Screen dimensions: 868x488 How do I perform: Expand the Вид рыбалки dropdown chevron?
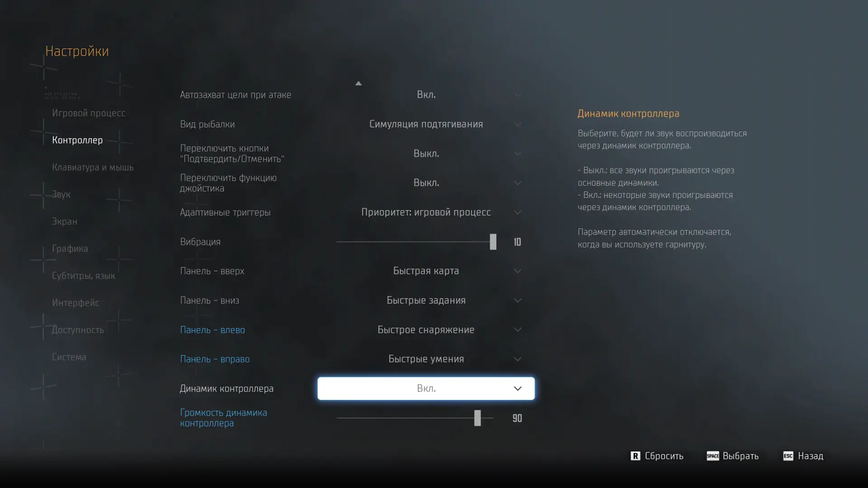click(518, 124)
